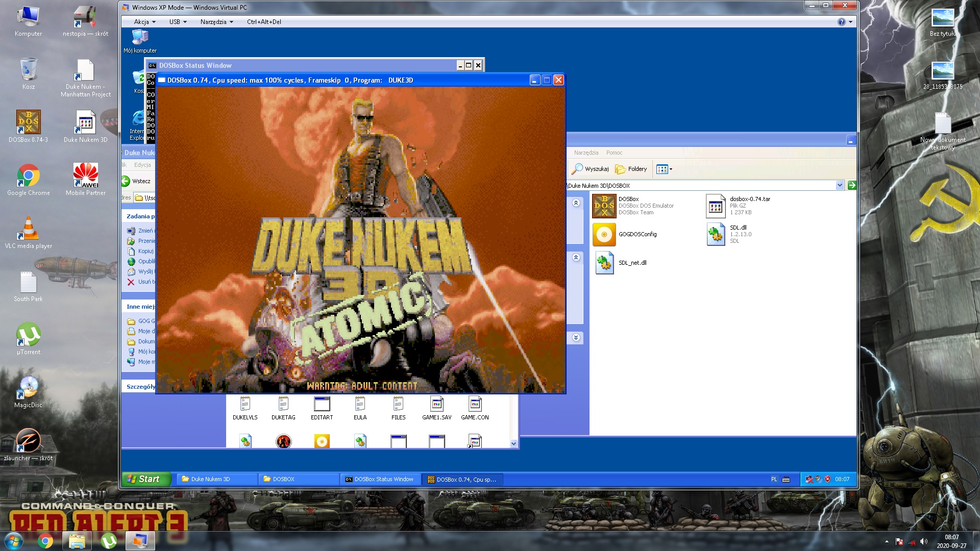980x551 pixels.
Task: Select the GAME1.SAV file
Action: click(436, 408)
